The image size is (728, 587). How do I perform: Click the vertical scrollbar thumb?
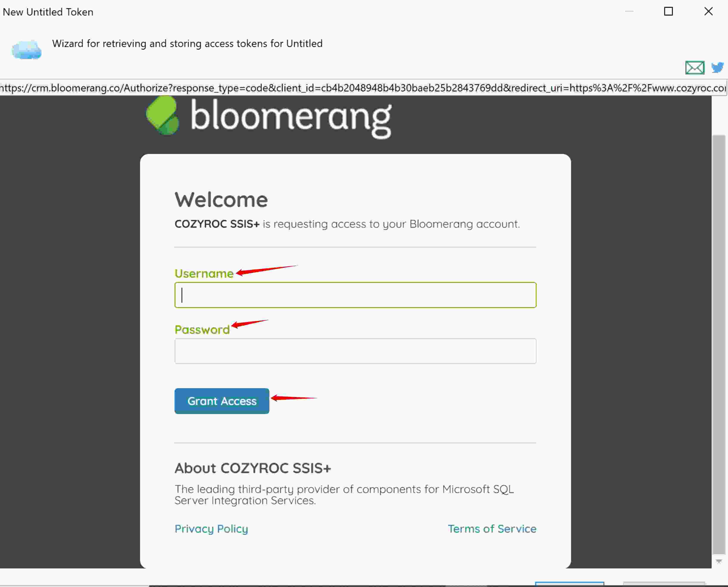pos(719,345)
